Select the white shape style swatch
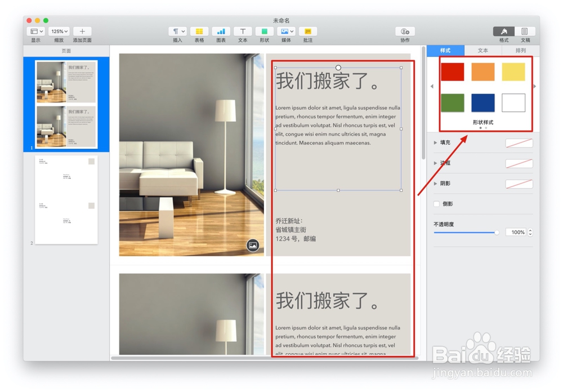The width and height of the screenshot is (563, 392). (x=513, y=103)
